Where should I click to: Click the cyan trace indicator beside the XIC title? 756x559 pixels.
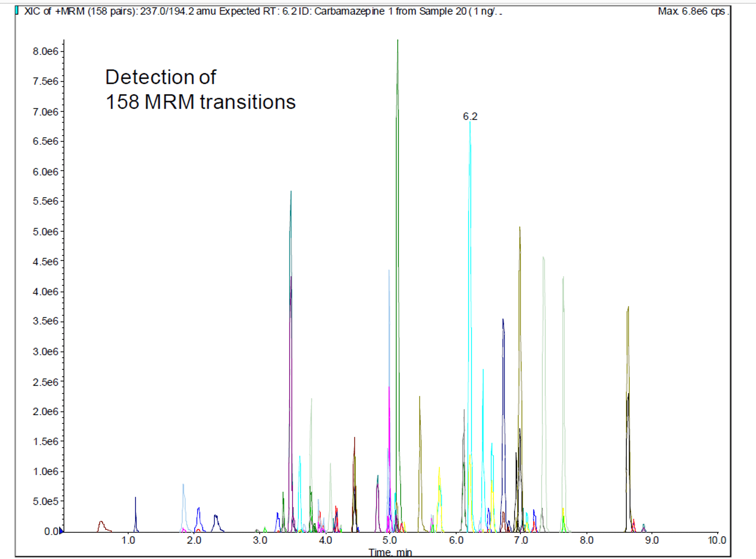point(17,11)
